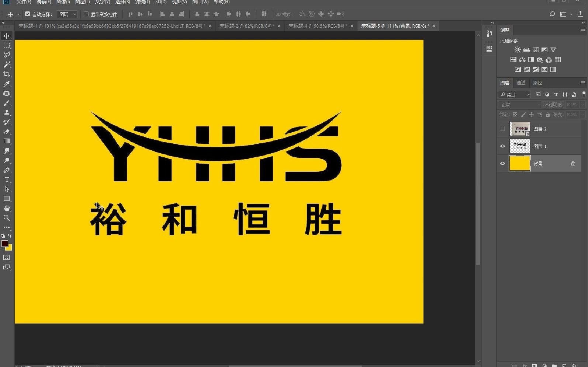The height and width of the screenshot is (367, 588).
Task: Select the Crop tool
Action: (x=7, y=74)
